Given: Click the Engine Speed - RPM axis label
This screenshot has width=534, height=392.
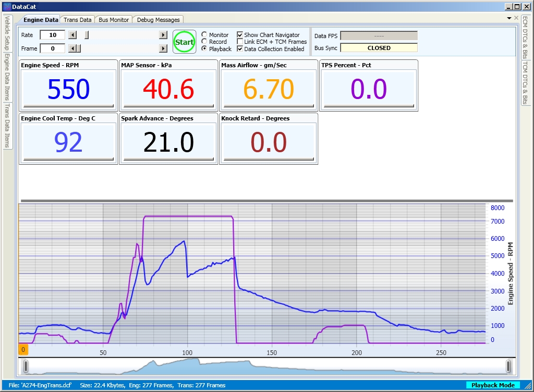Looking at the screenshot, I should (x=510, y=274).
